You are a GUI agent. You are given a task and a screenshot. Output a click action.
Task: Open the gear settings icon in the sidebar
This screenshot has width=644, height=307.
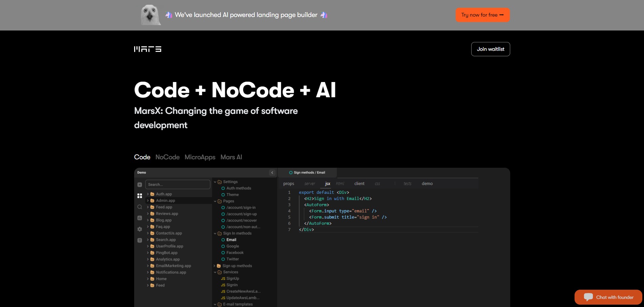tap(140, 229)
